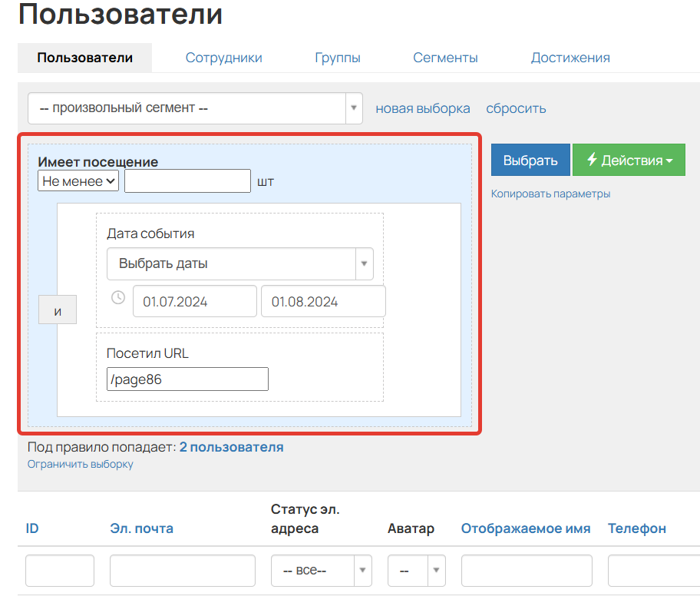The height and width of the screenshot is (596, 700).
Task: Click the новая выборка link
Action: point(422,108)
